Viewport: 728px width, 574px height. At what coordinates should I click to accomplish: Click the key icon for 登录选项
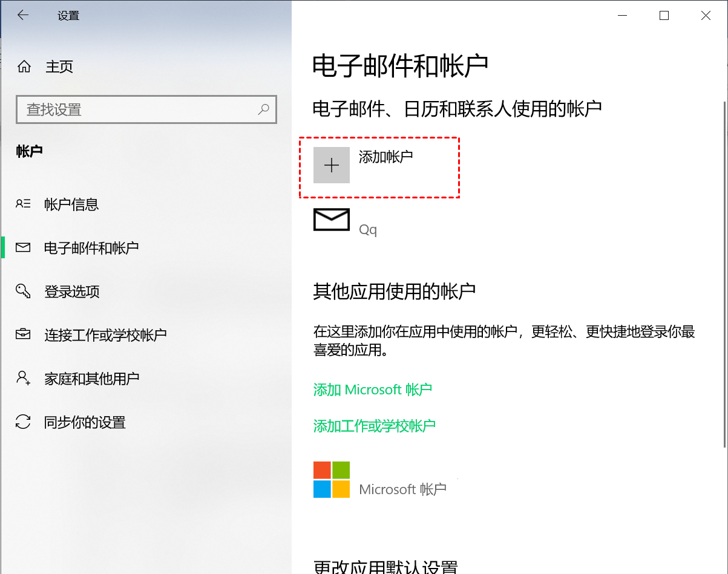point(23,292)
